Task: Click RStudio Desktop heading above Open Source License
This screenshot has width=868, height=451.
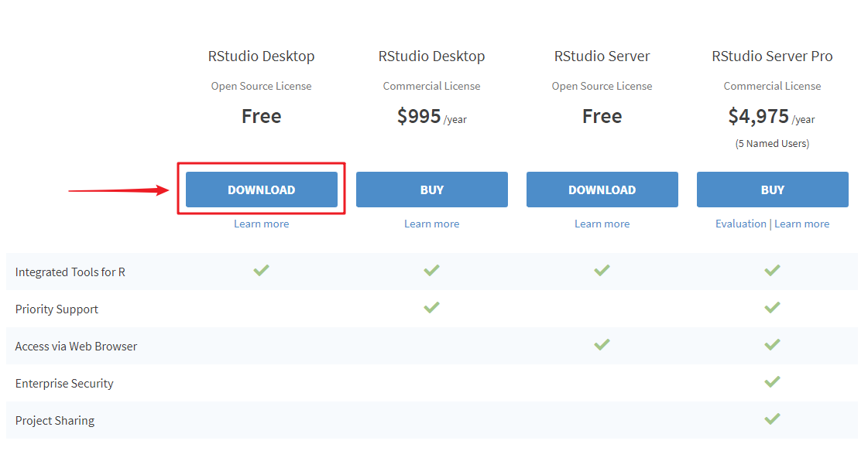Action: (x=261, y=56)
